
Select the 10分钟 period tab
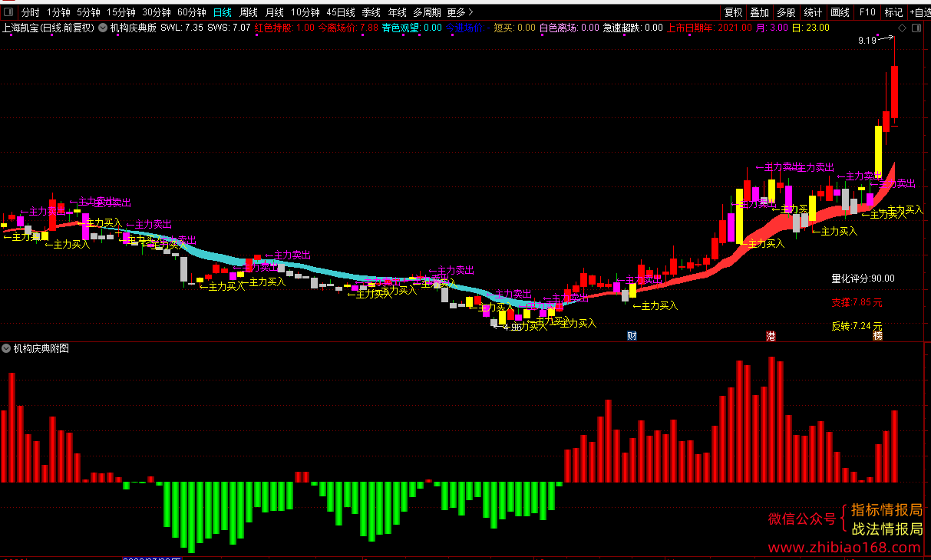coord(305,12)
